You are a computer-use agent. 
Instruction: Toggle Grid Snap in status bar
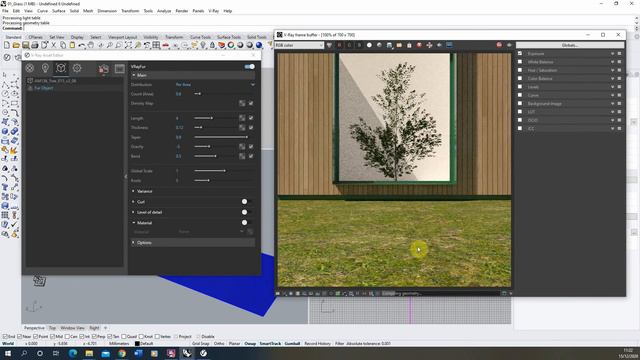pos(200,344)
